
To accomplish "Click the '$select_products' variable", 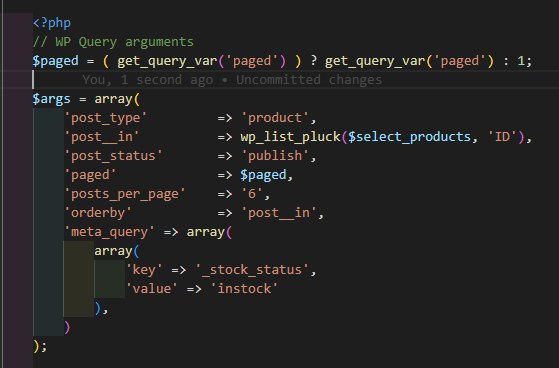I will pyautogui.click(x=409, y=137).
